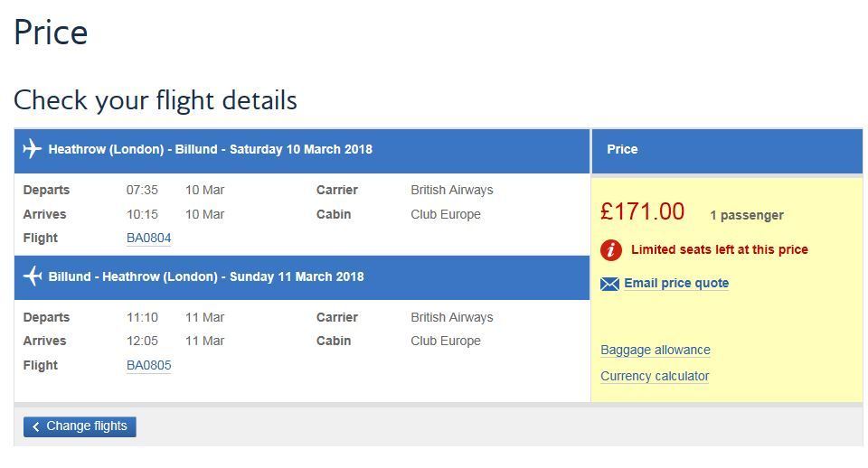The height and width of the screenshot is (468, 868).
Task: Click the 1 passenger label
Action: (746, 215)
